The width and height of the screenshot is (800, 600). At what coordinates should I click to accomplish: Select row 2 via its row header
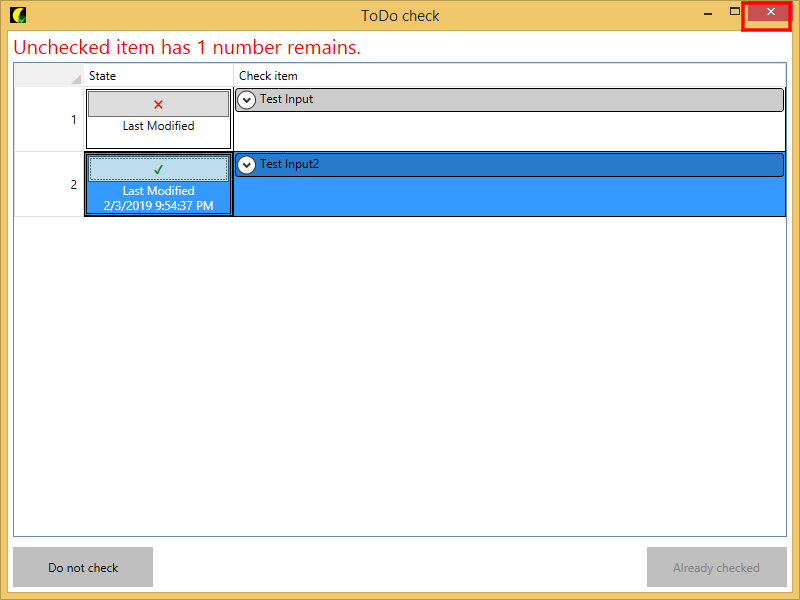pyautogui.click(x=49, y=185)
